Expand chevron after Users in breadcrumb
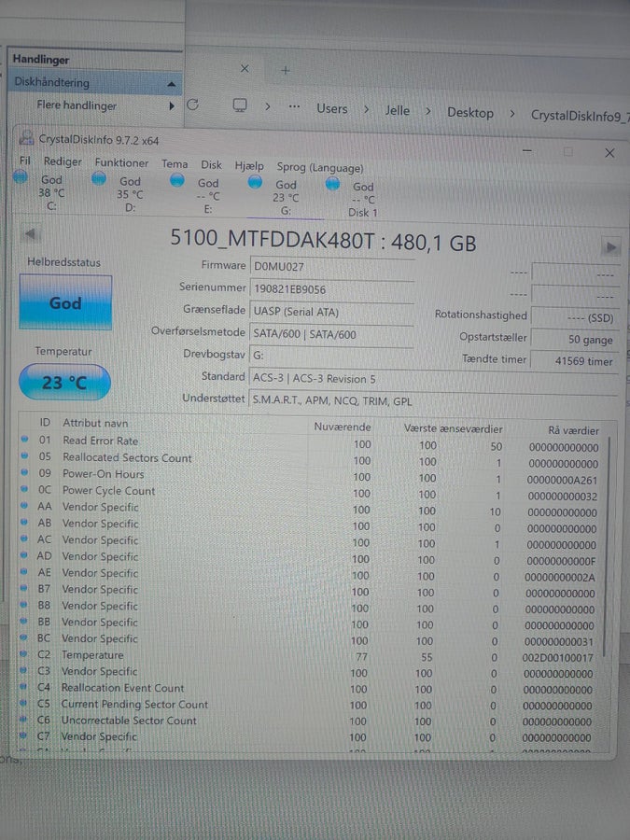Screen dimensions: 630x840 tap(367, 109)
